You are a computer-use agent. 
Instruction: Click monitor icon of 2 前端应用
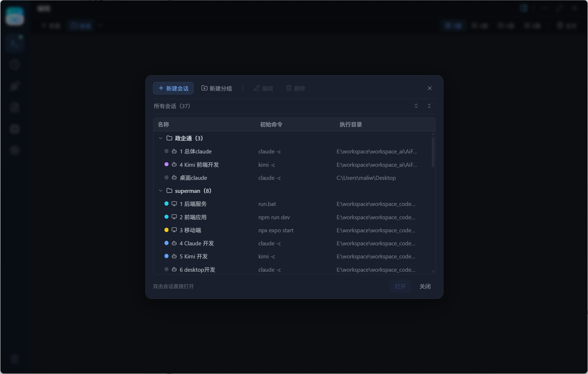[174, 217]
